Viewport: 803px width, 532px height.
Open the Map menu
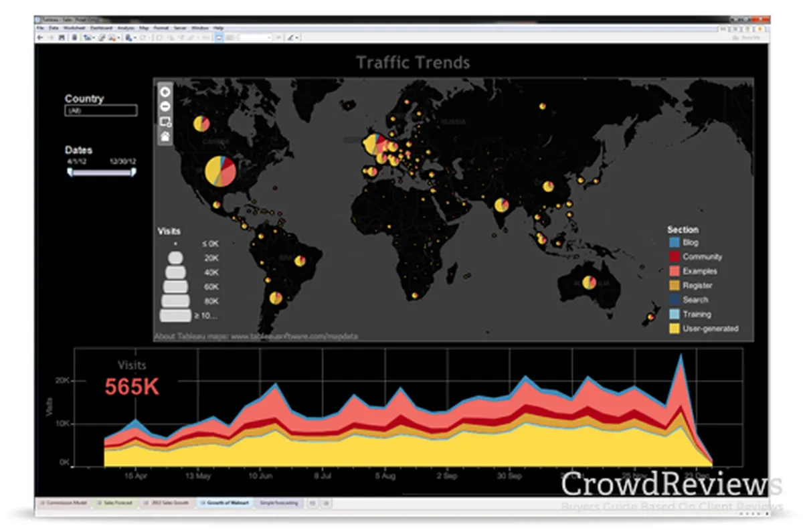click(x=144, y=28)
